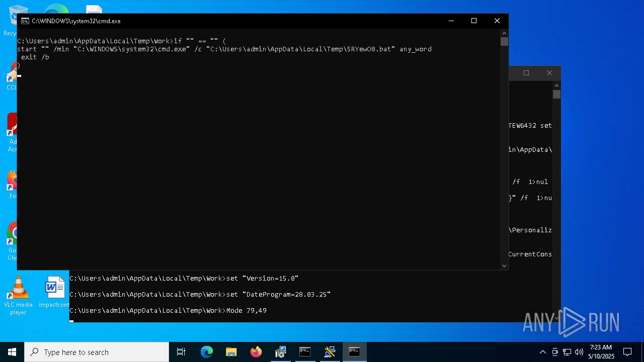Image resolution: width=644 pixels, height=362 pixels.
Task: Click the 'set "DateProgram=28.03.25"' line
Action: 279,295
